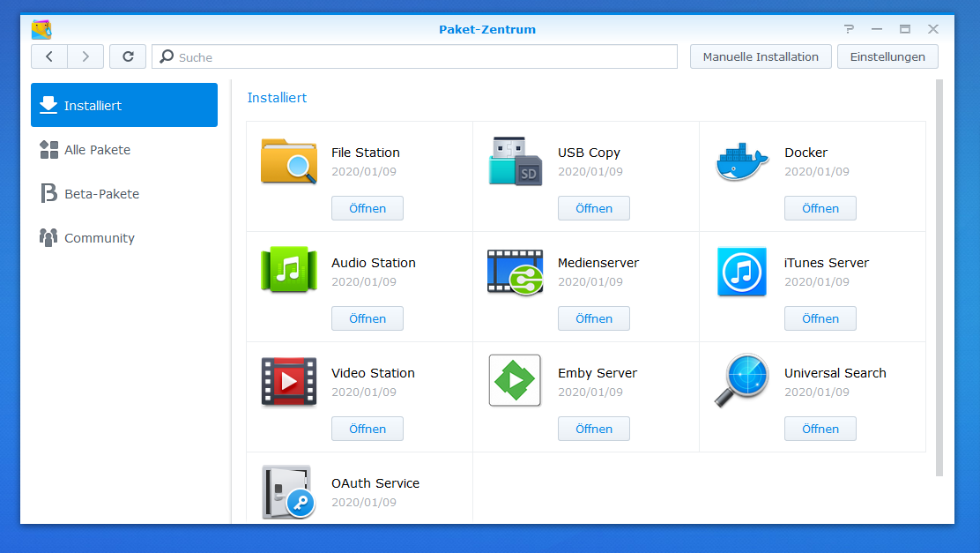Image resolution: width=980 pixels, height=553 pixels.
Task: Click the iTunes Server package name
Action: click(x=827, y=263)
